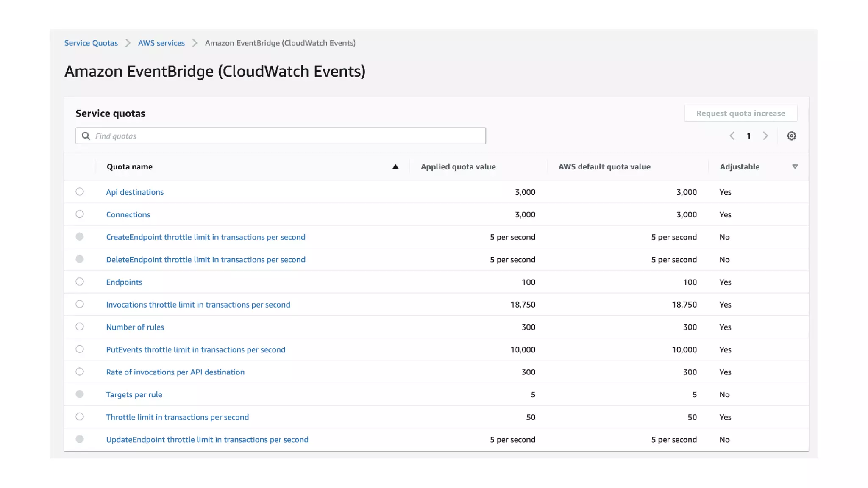Sort ascending by Quota name arrow
This screenshot has width=868, height=488.
(395, 167)
